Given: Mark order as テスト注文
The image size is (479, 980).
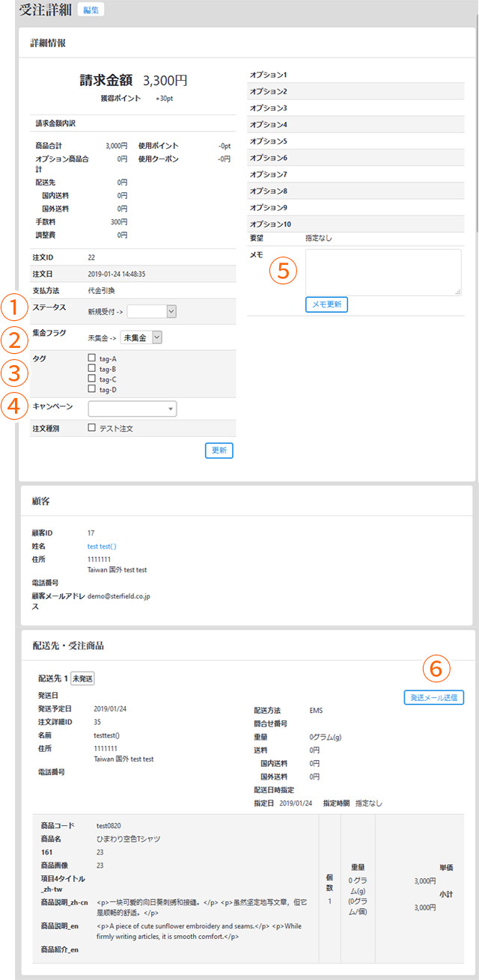Looking at the screenshot, I should (x=92, y=428).
